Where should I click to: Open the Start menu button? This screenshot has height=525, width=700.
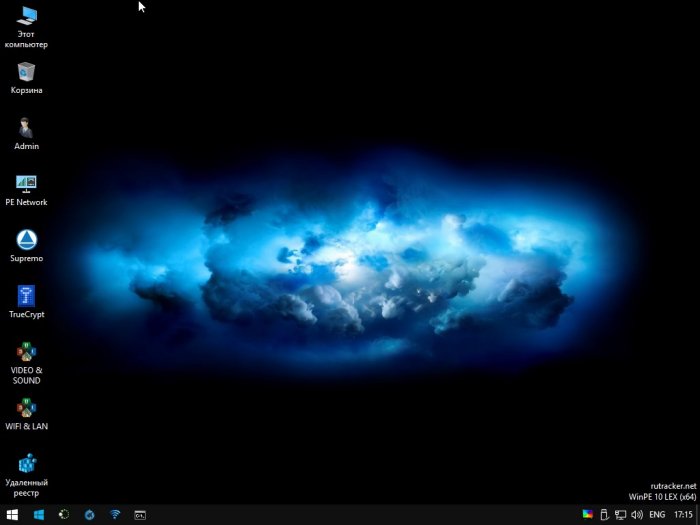coord(12,515)
